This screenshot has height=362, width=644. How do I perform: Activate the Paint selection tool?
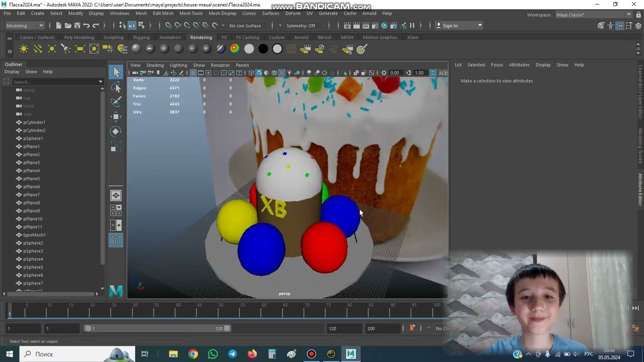(x=116, y=102)
